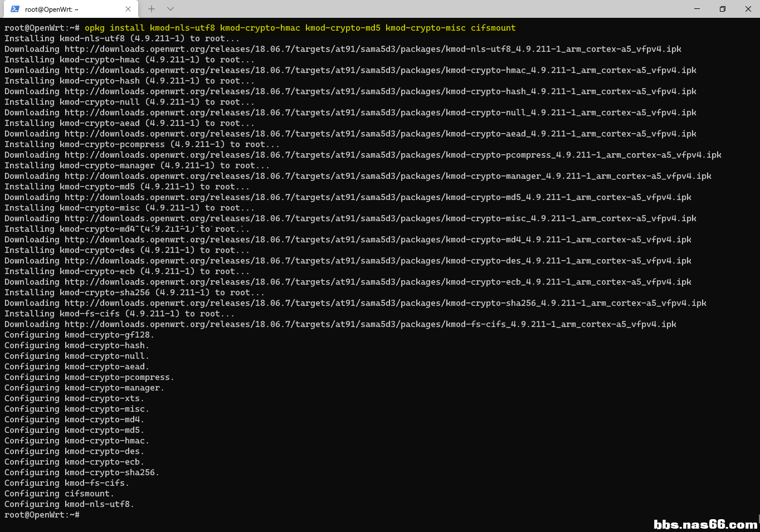The image size is (760, 532).
Task: Open the kmod-crypto-hmac ipk download URL
Action: [x=380, y=70]
